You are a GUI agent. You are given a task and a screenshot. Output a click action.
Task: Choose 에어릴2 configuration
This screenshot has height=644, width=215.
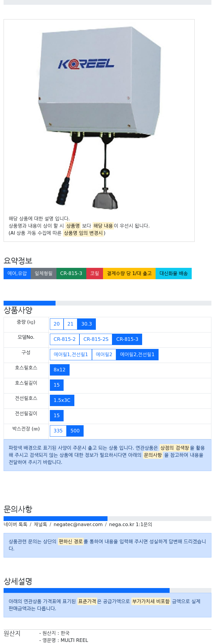(104, 355)
